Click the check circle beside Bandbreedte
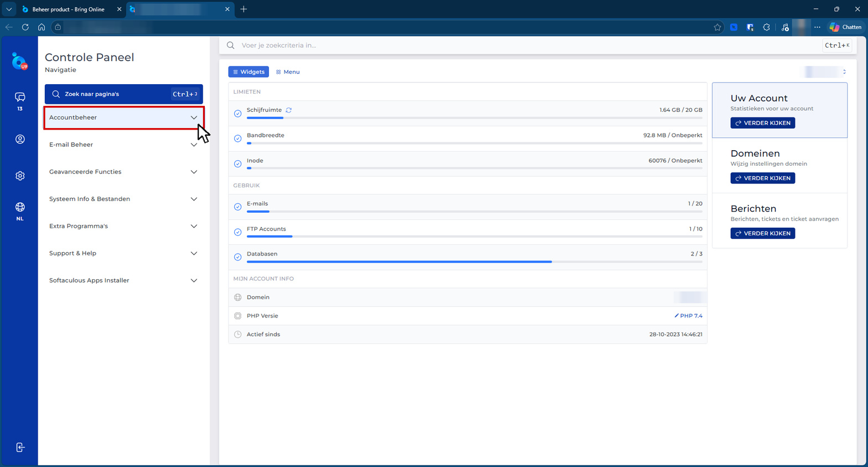This screenshot has height=467, width=868. click(237, 138)
